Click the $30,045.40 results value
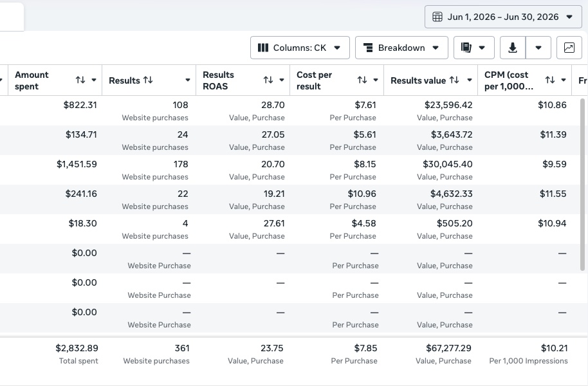The width and height of the screenshot is (588, 386). (448, 164)
